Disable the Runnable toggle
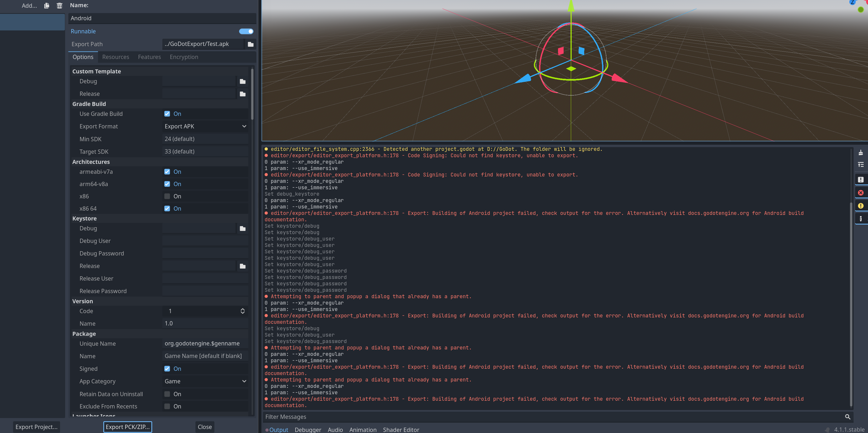The width and height of the screenshot is (868, 433). (x=246, y=31)
